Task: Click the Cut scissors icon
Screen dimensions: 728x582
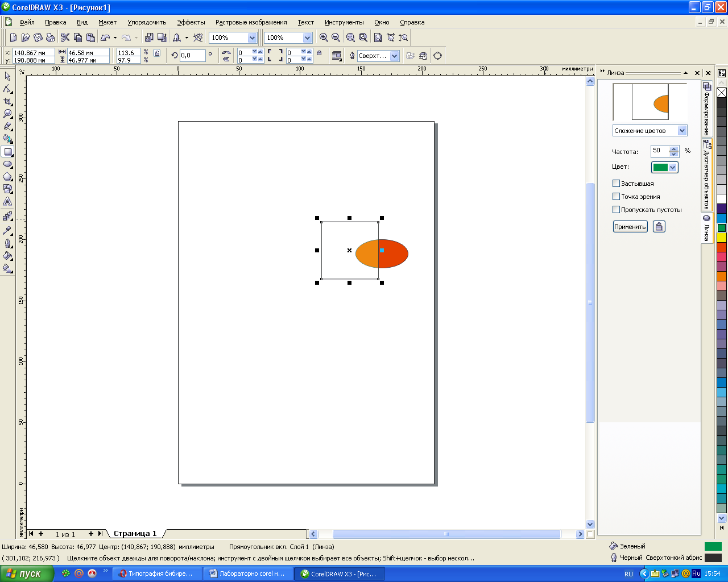Action: 65,38
